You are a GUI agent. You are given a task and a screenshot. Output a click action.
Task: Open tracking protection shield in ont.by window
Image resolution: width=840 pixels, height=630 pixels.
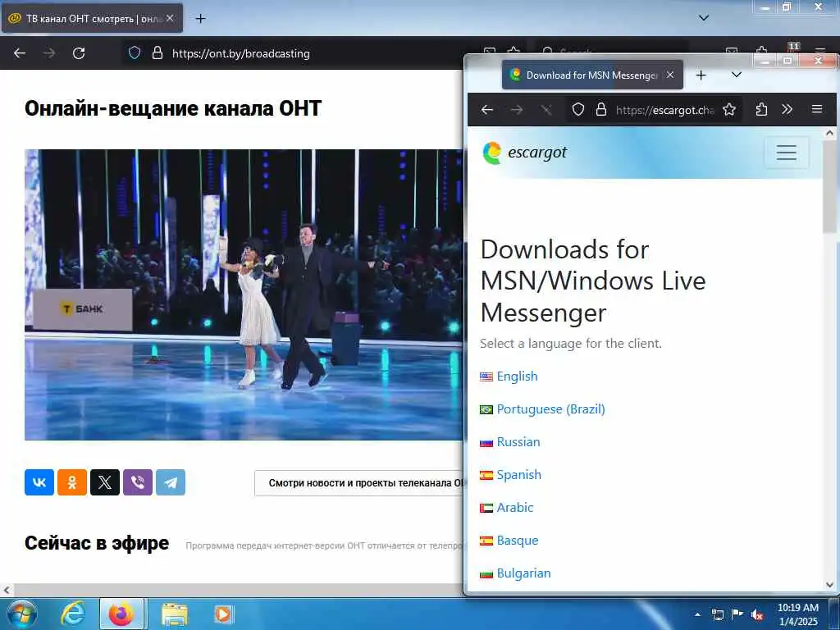135,52
